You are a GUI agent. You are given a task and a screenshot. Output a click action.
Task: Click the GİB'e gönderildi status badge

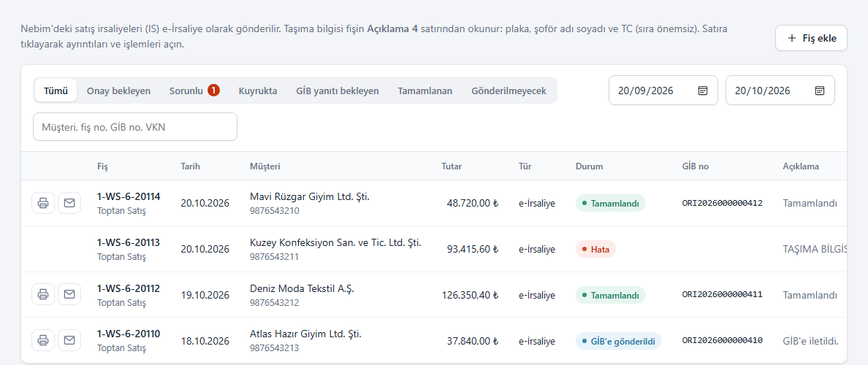(618, 341)
